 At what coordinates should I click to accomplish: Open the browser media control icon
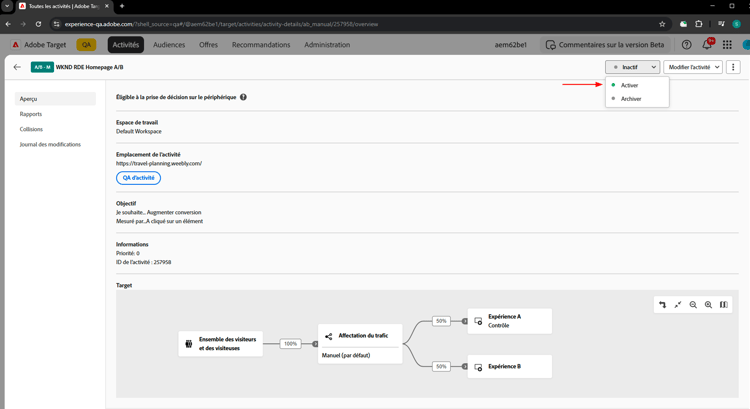tap(721, 24)
